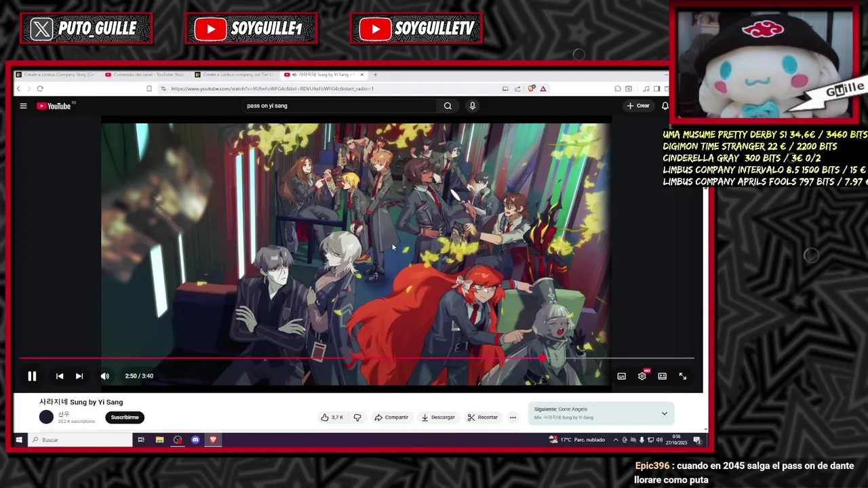
Task: Switch to Limbus company ost Tier List tab
Action: coord(235,75)
